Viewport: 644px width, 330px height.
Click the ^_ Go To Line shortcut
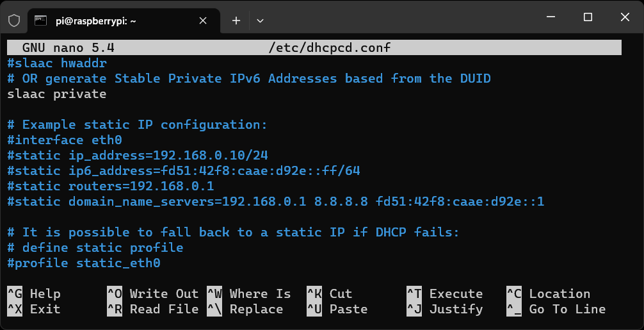coord(556,309)
